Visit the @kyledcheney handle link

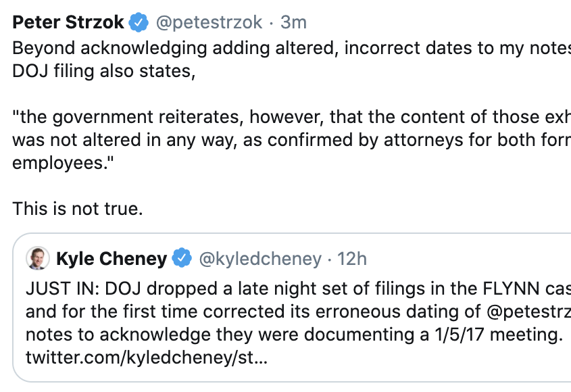[x=259, y=258]
